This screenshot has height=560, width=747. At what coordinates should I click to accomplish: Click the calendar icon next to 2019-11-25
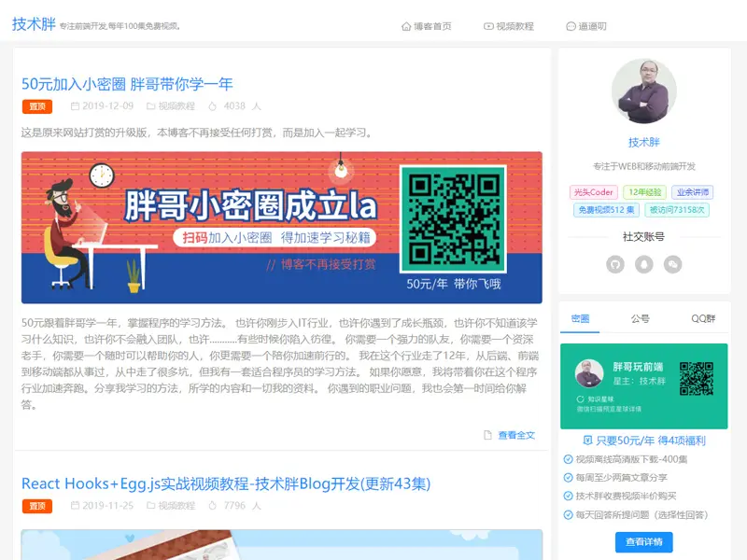click(75, 506)
